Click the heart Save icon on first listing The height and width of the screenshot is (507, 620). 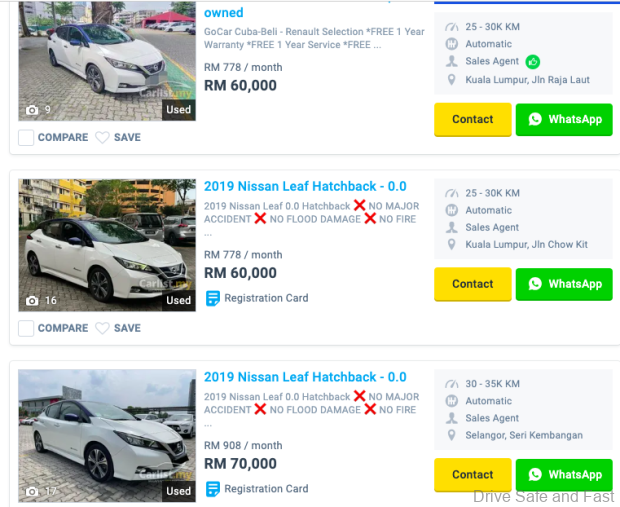pos(102,138)
